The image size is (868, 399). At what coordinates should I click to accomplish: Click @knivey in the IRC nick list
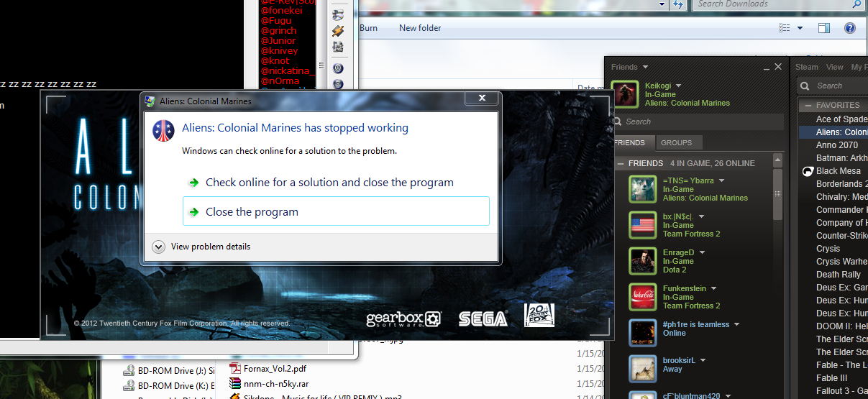(x=278, y=51)
